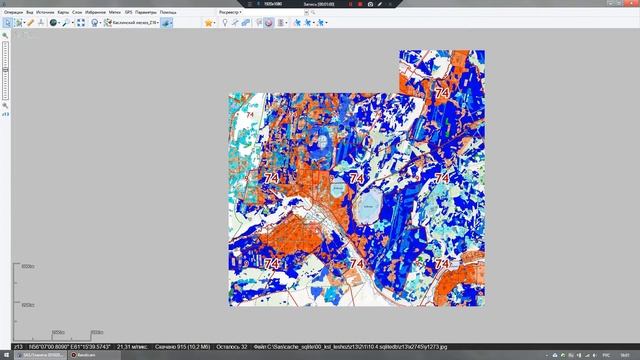Screen dimensions: 640x360
Task: Click the recorder pencil annotate icon
Action: [380, 4]
